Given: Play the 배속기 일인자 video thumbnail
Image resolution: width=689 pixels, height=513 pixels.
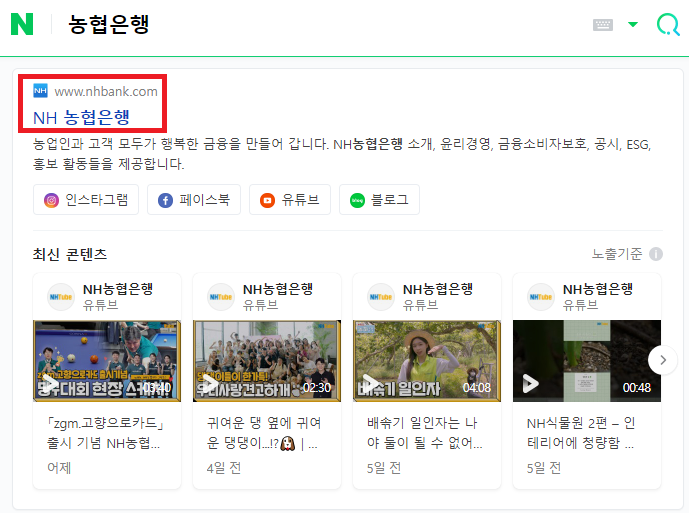Looking at the screenshot, I should (x=427, y=361).
